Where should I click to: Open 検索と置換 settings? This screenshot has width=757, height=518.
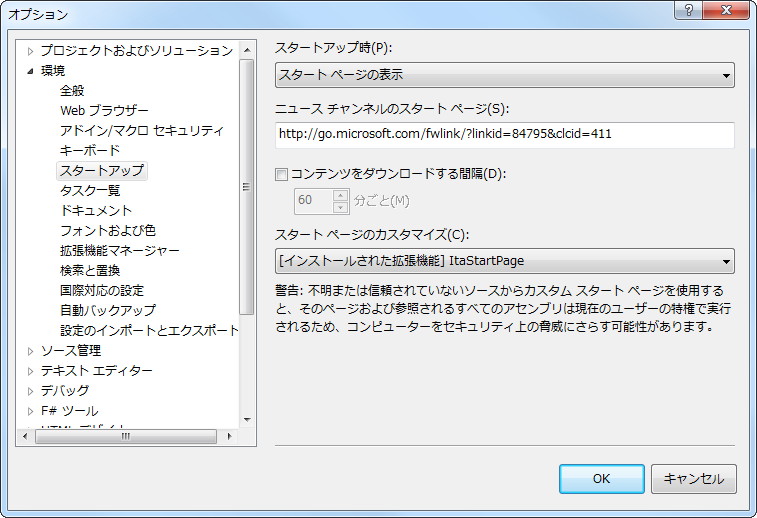coord(90,270)
